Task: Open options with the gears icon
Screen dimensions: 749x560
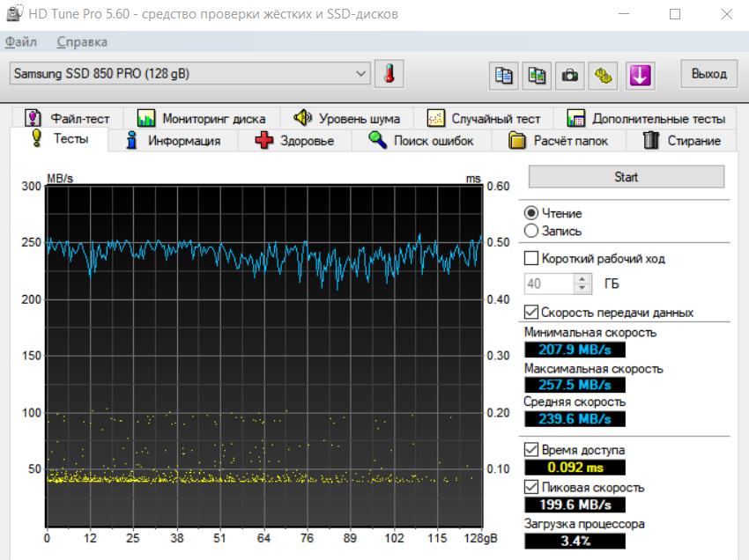Action: (604, 76)
